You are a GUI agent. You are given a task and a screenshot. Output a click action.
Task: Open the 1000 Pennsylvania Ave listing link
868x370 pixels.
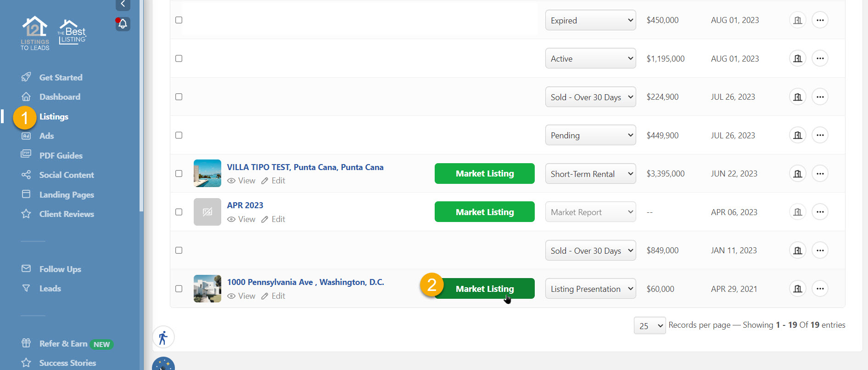point(305,282)
